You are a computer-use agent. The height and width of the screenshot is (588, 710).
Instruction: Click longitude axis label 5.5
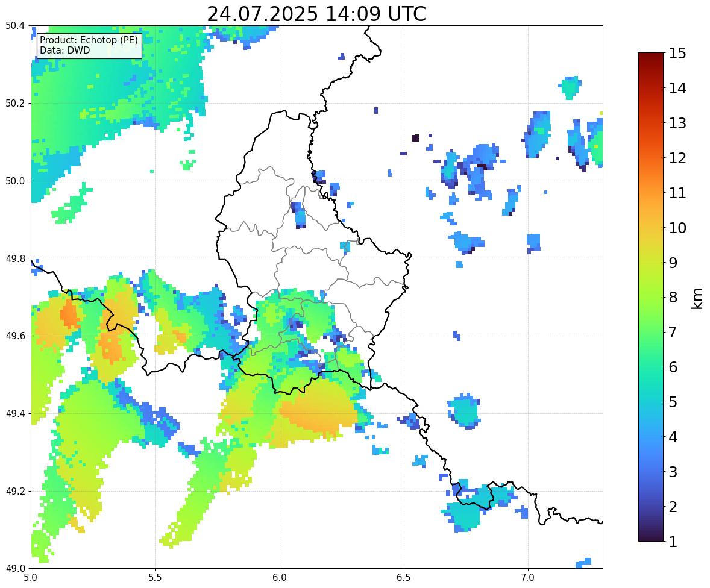[156, 578]
